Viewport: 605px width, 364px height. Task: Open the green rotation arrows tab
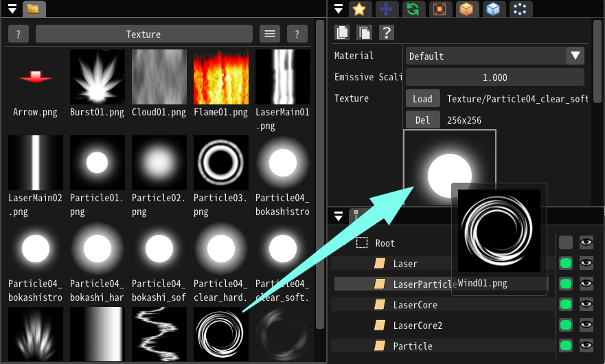coord(413,9)
